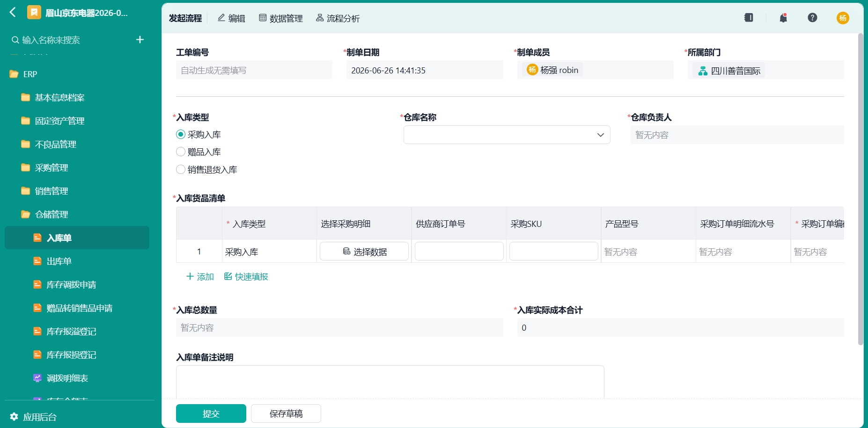Open 赠品转销售品申请 in sidebar
This screenshot has height=428, width=868.
pyautogui.click(x=77, y=308)
